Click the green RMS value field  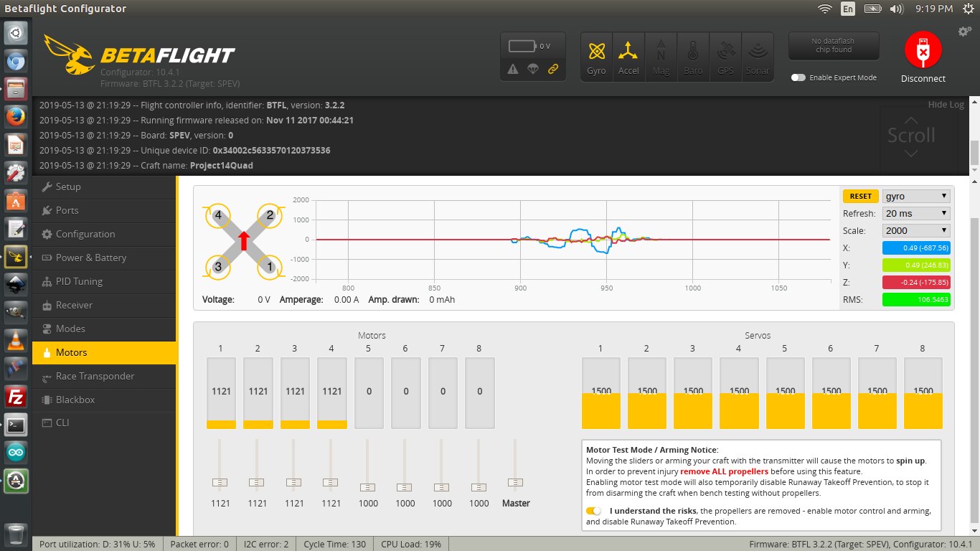[916, 299]
